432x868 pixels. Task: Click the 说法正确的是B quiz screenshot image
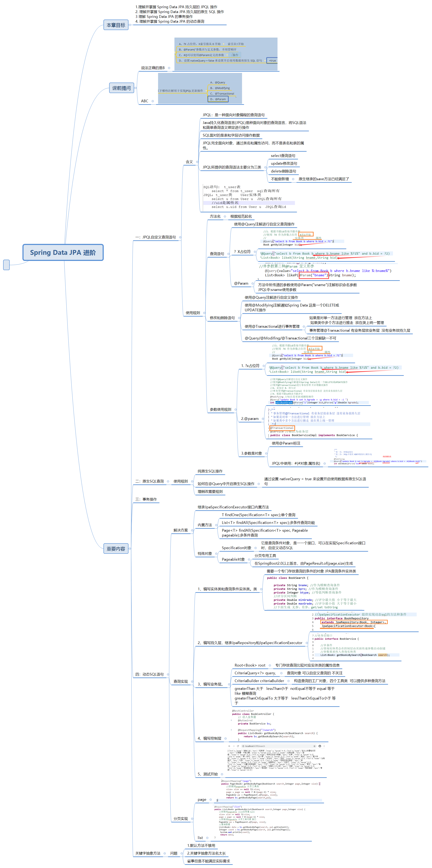click(226, 54)
